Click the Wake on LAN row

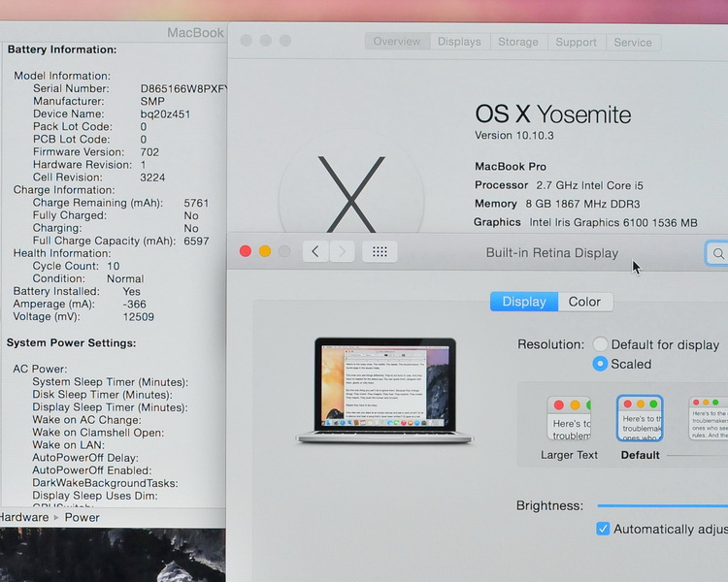coord(68,445)
